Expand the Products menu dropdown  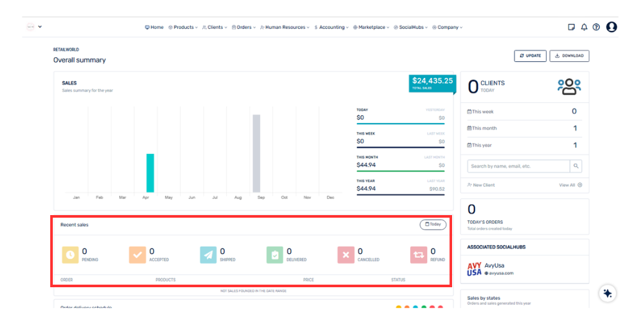(183, 28)
